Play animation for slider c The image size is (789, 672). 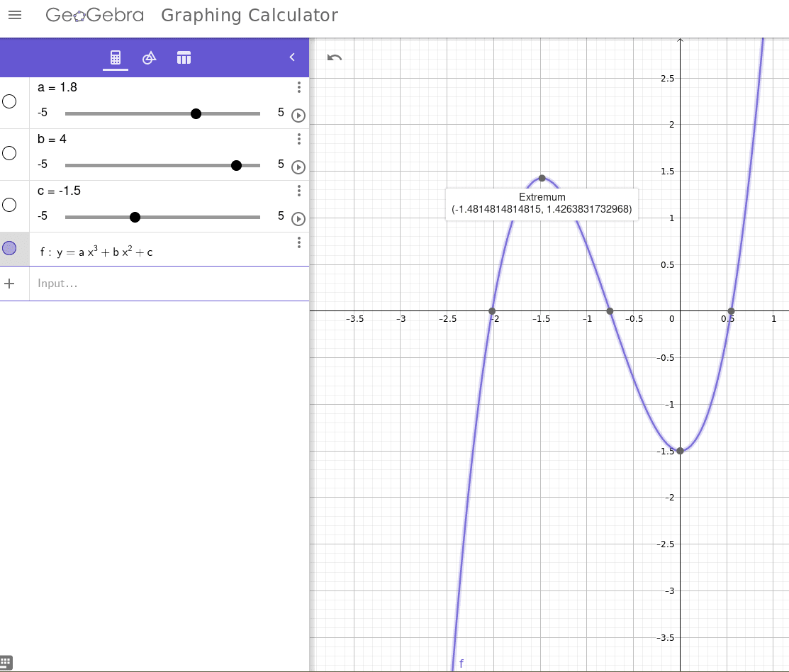click(298, 219)
